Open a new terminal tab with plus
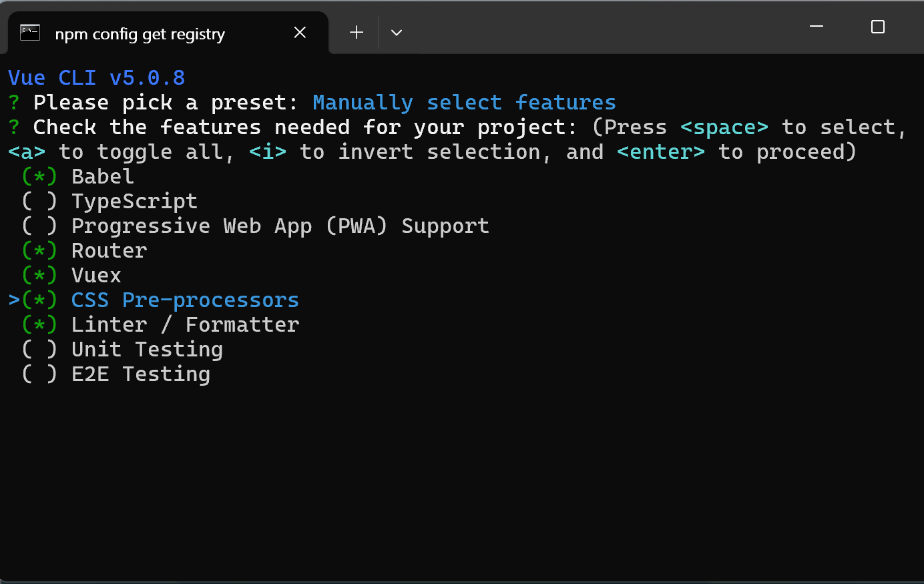924x584 pixels. click(357, 33)
